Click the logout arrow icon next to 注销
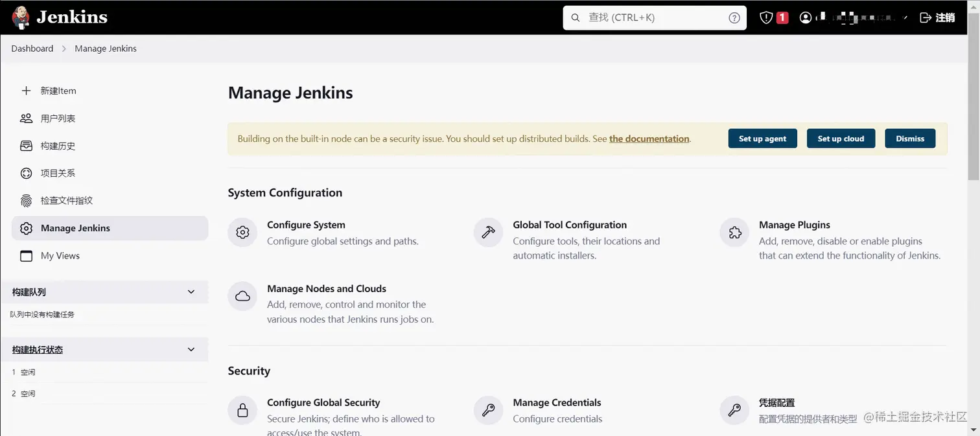This screenshot has width=980, height=436. tap(926, 18)
